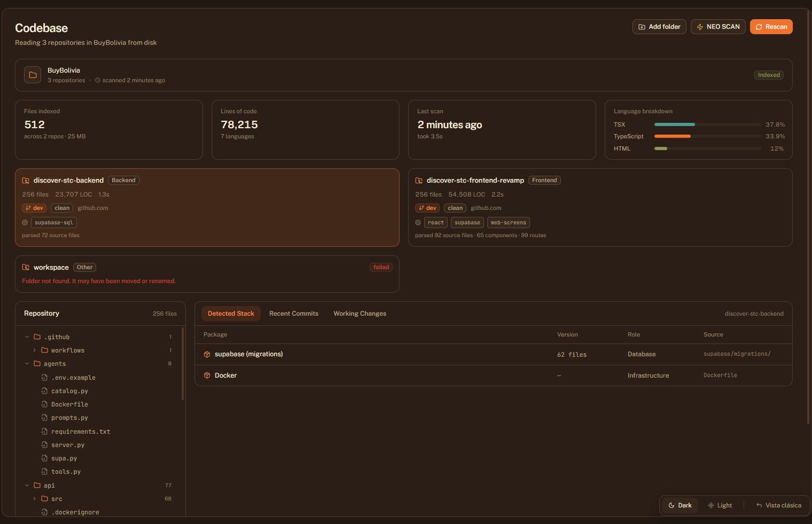
Task: Click the HTML language progress bar
Action: (708, 148)
